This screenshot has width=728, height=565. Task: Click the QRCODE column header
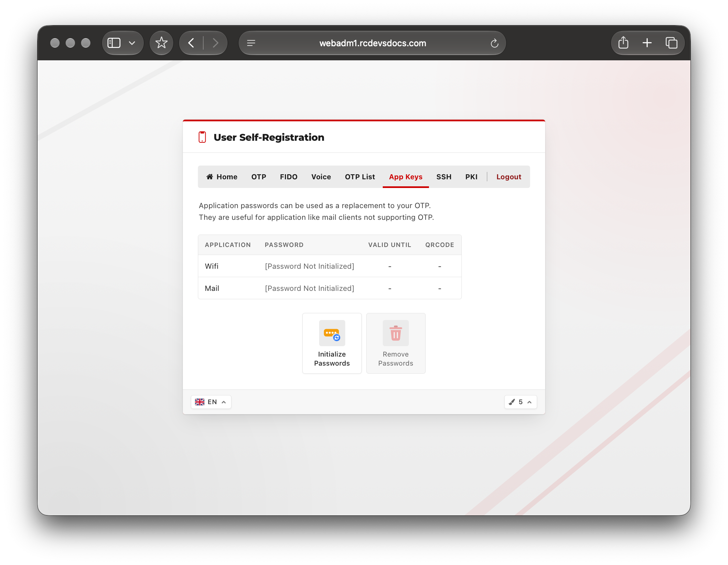[440, 245]
